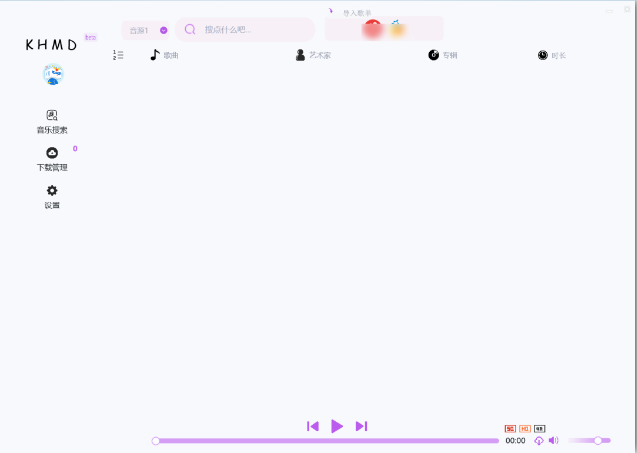Click the numbered list order icon
This screenshot has width=637, height=453.
[x=118, y=55]
